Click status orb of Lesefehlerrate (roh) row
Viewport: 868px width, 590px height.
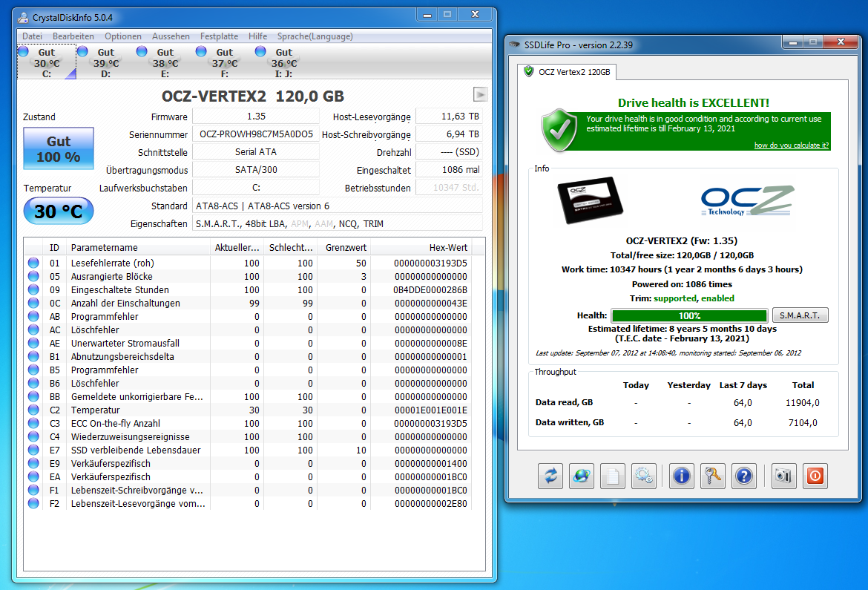point(34,263)
